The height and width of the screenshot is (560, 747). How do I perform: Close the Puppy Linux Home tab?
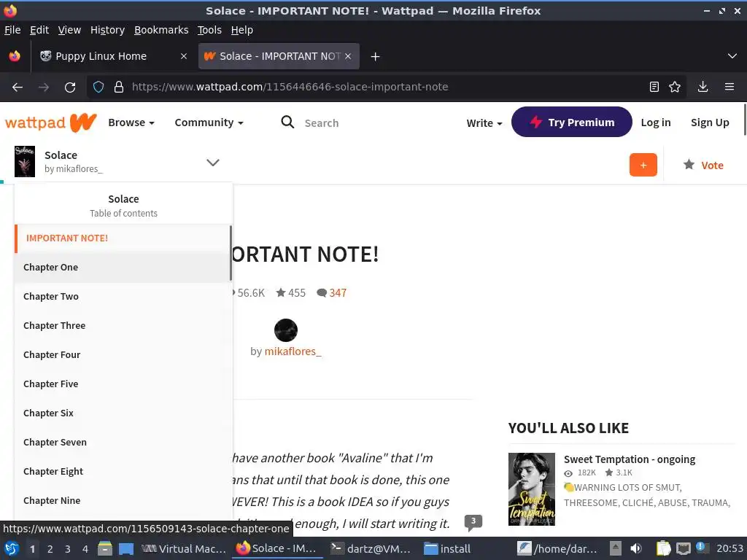(x=183, y=56)
